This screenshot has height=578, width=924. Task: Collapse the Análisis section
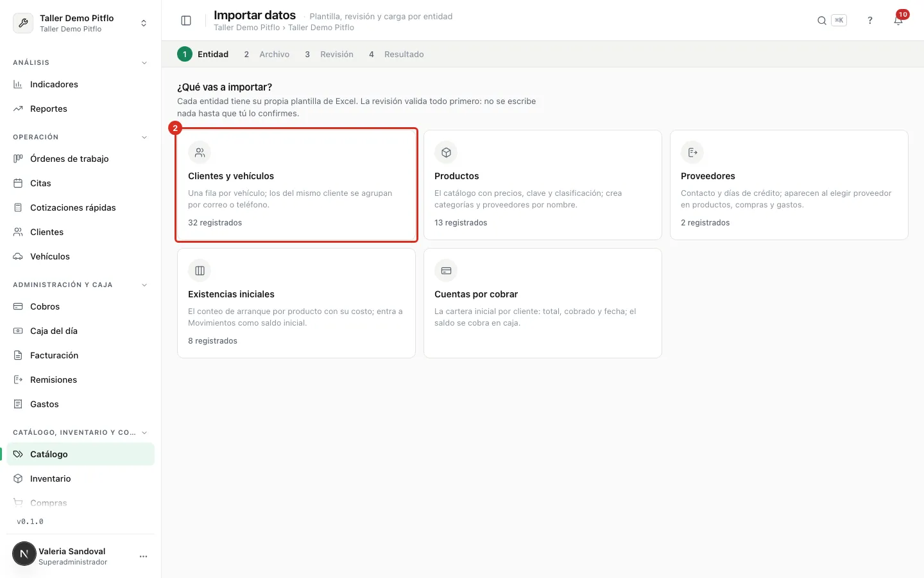click(x=144, y=63)
